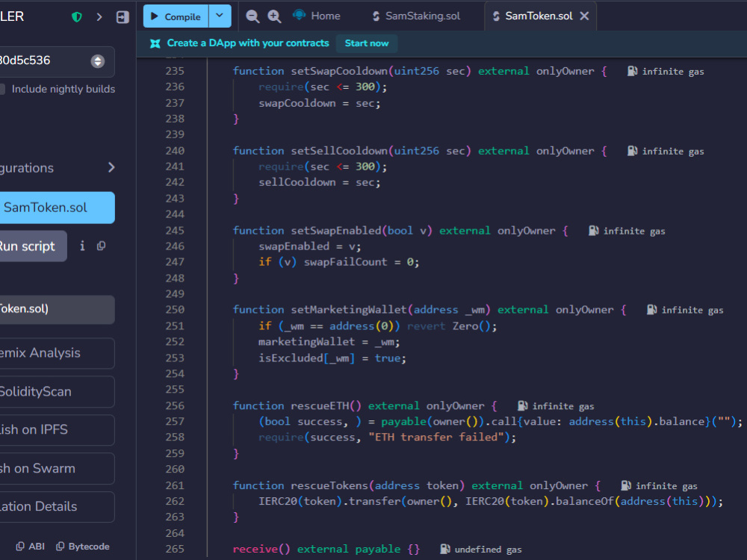Close the SamToken.sol tab
The height and width of the screenshot is (560, 747).
pyautogui.click(x=585, y=16)
